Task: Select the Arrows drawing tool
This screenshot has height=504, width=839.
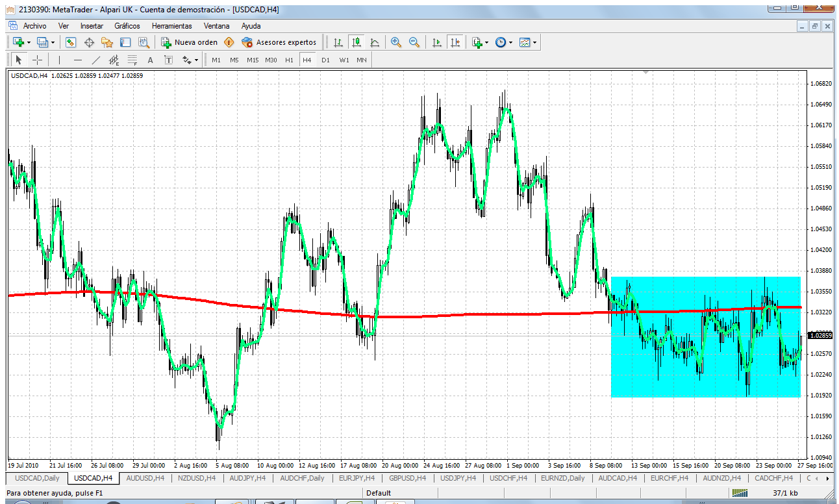Action: [x=187, y=60]
